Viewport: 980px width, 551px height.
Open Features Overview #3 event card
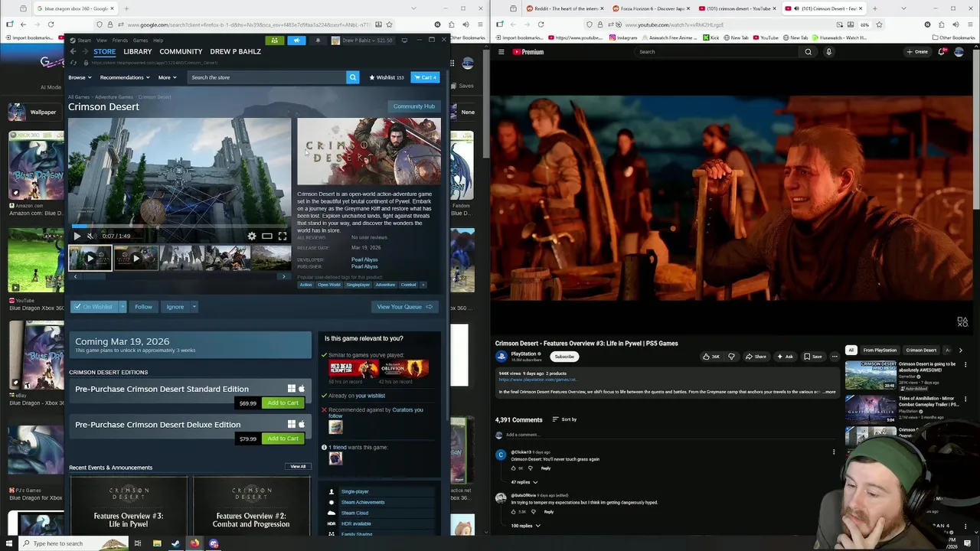[129, 505]
